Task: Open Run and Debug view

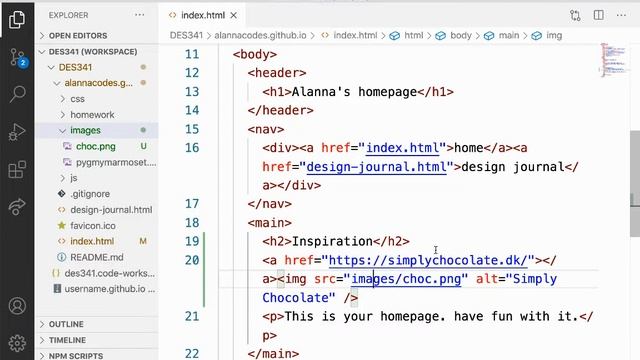Action: (x=17, y=132)
